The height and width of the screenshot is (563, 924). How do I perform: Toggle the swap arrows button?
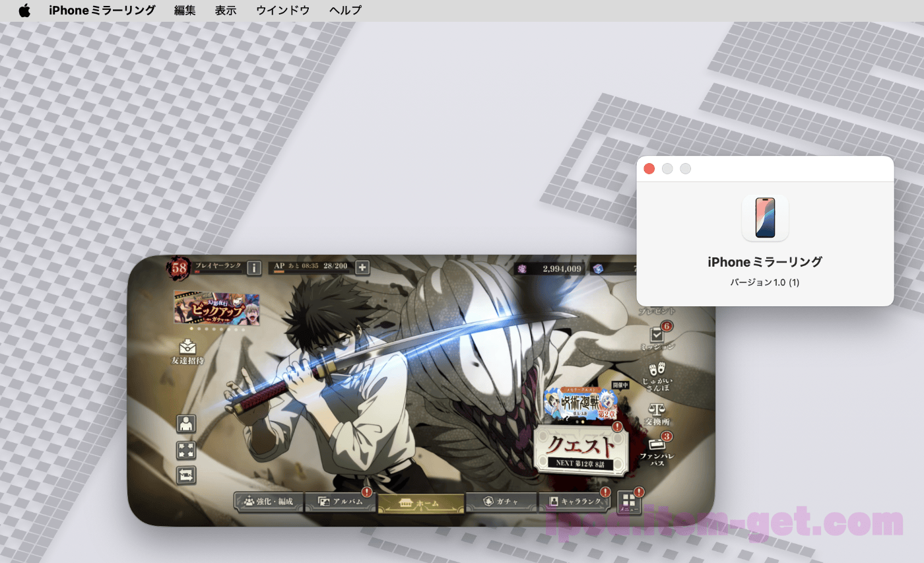(x=186, y=475)
